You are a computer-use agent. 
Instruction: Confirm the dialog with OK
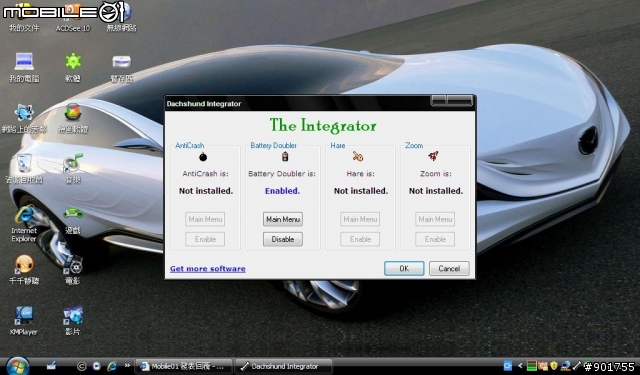tap(404, 268)
